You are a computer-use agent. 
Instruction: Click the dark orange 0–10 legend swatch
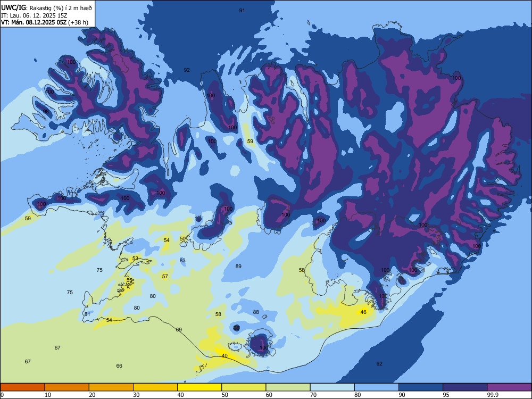(23, 387)
